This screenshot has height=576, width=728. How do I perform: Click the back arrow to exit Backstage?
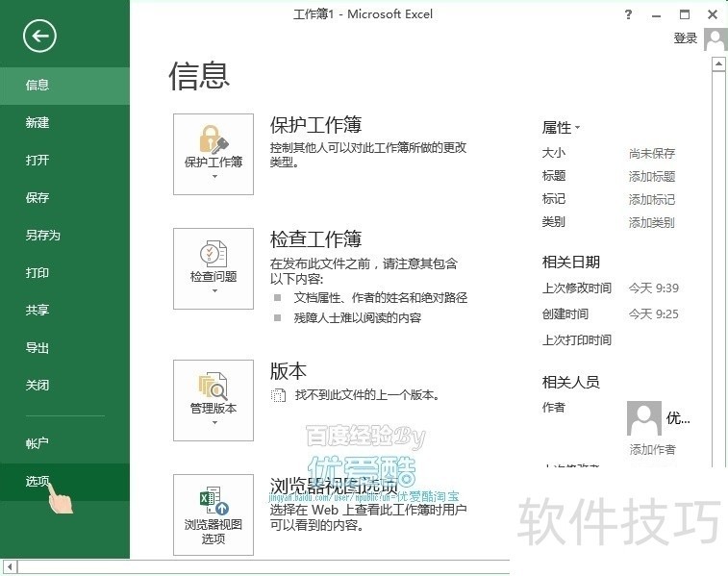pyautogui.click(x=39, y=36)
